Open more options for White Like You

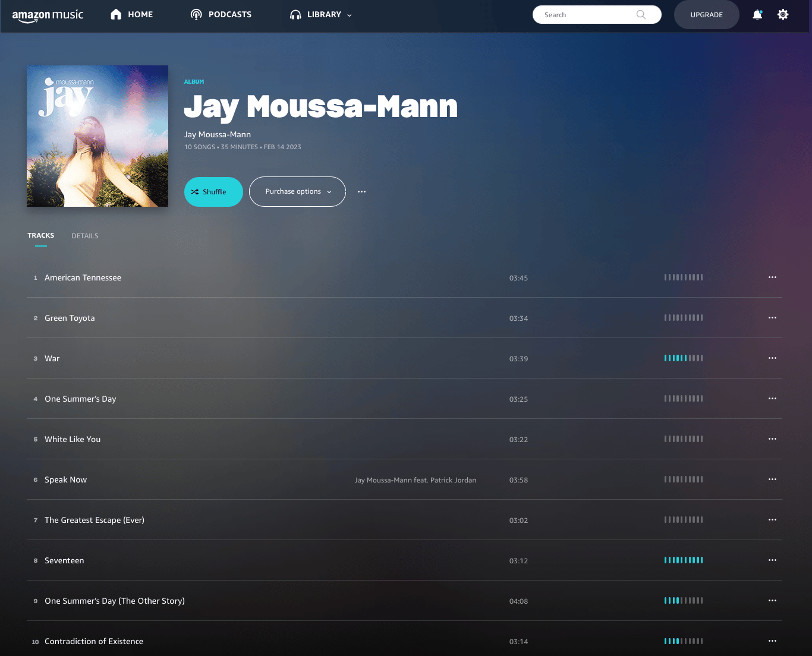pos(772,439)
